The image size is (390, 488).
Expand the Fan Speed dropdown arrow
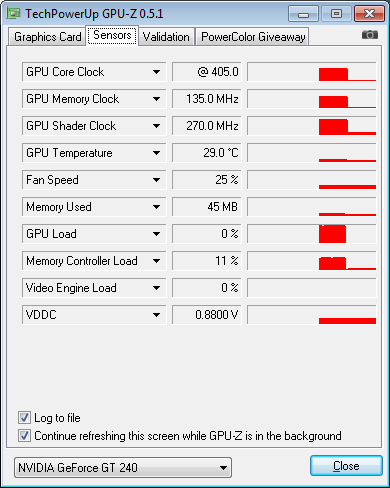pyautogui.click(x=156, y=180)
